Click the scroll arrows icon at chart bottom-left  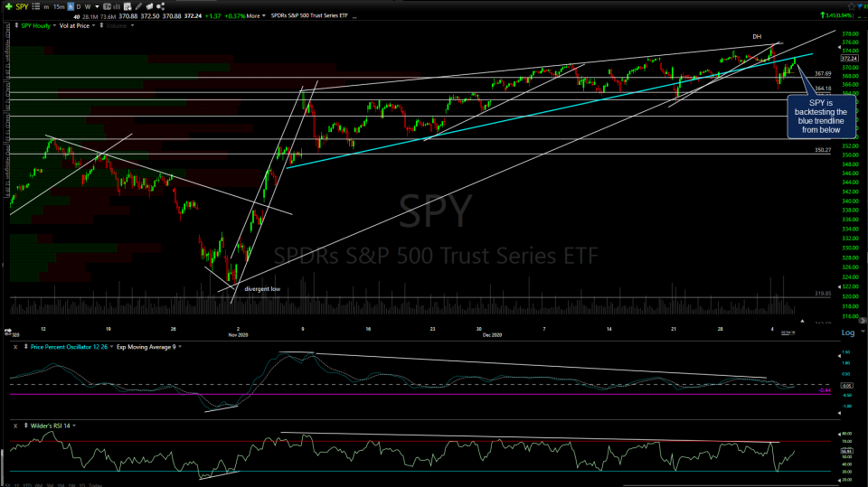(8, 332)
